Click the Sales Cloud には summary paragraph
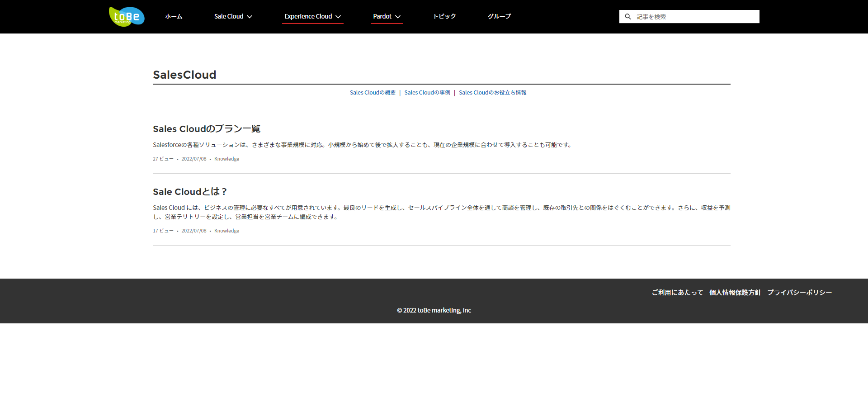 (442, 212)
